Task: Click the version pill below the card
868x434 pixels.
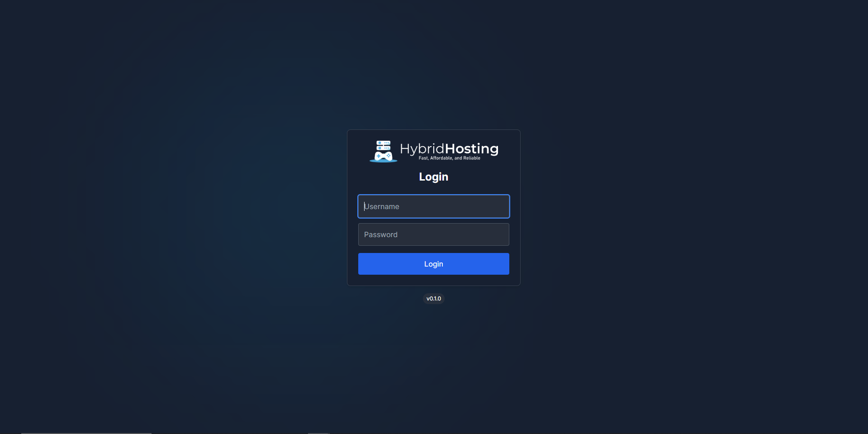Action: 433,298
